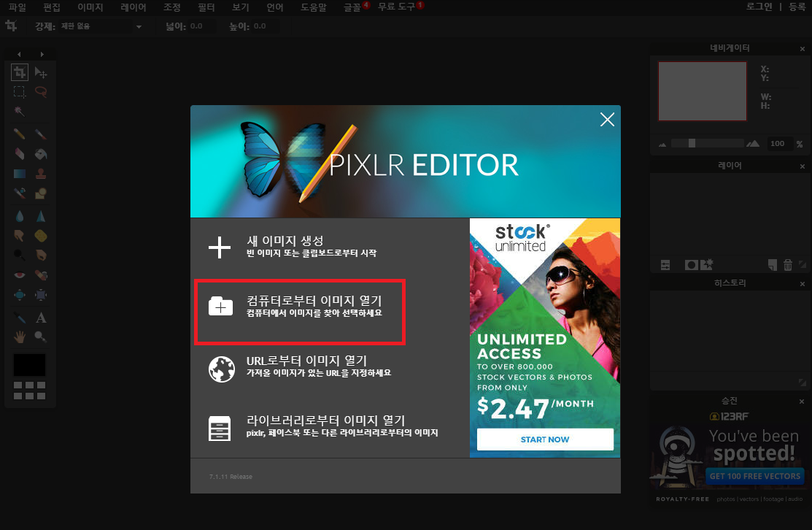Open the foreground color swatch

click(x=29, y=365)
